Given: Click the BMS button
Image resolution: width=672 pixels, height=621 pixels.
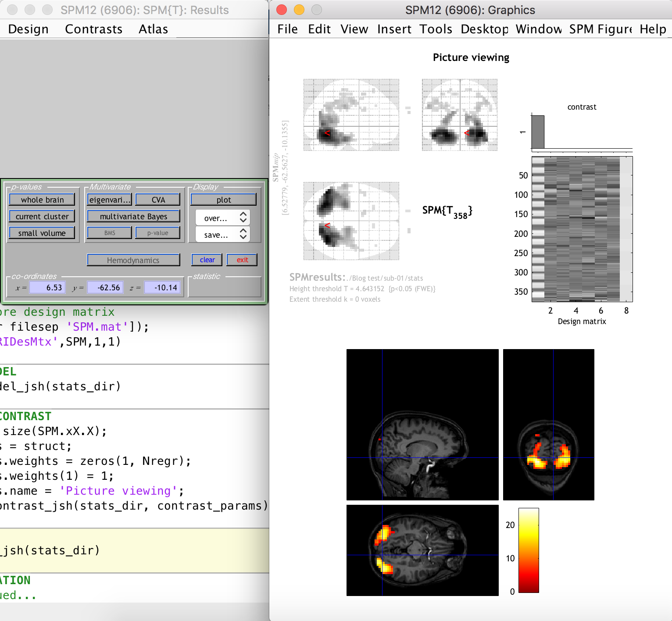Looking at the screenshot, I should point(110,233).
